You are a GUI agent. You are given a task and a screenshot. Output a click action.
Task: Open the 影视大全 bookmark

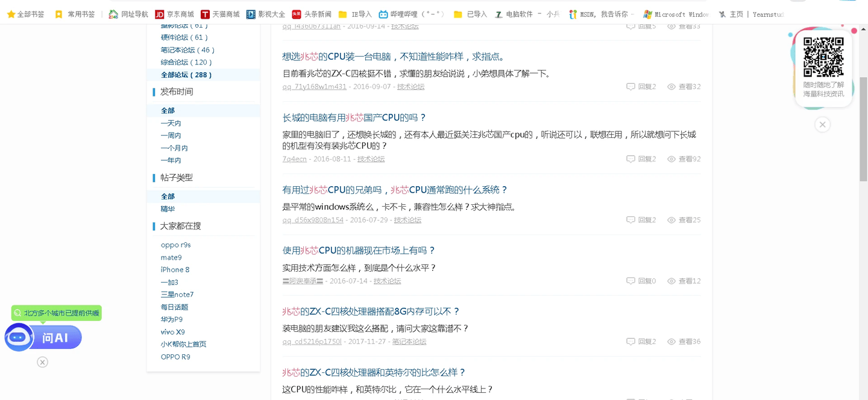[266, 14]
